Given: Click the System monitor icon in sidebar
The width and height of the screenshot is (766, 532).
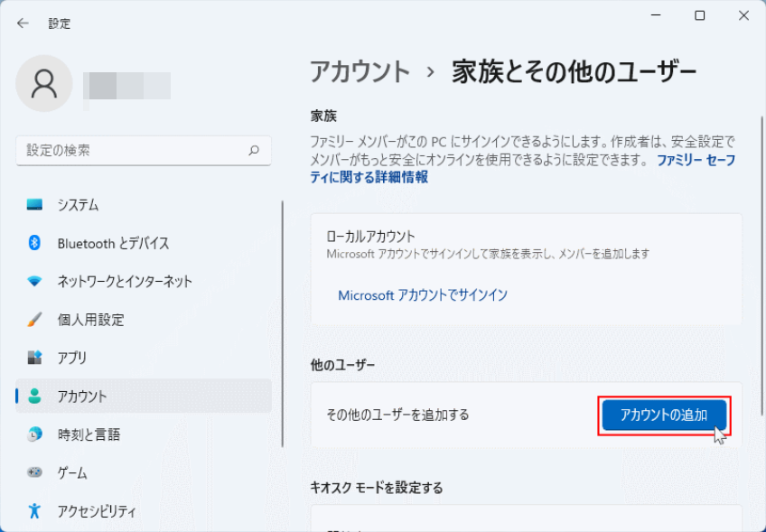Looking at the screenshot, I should (x=35, y=205).
